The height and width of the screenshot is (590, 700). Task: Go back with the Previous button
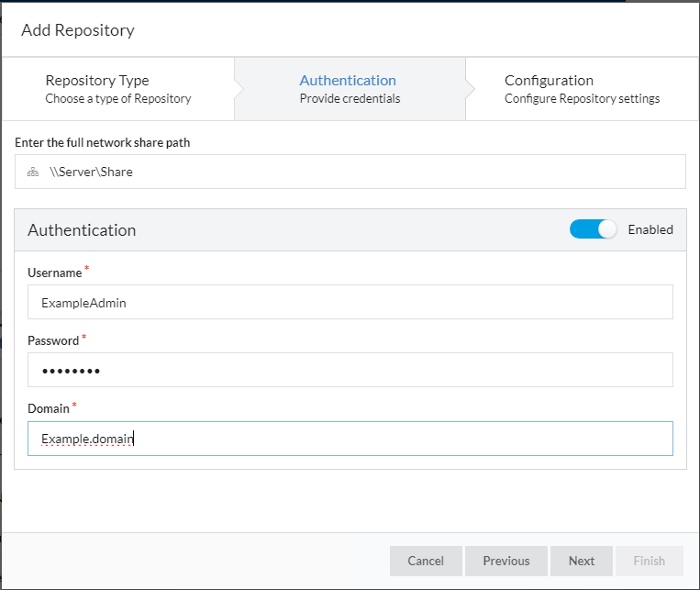click(x=506, y=561)
